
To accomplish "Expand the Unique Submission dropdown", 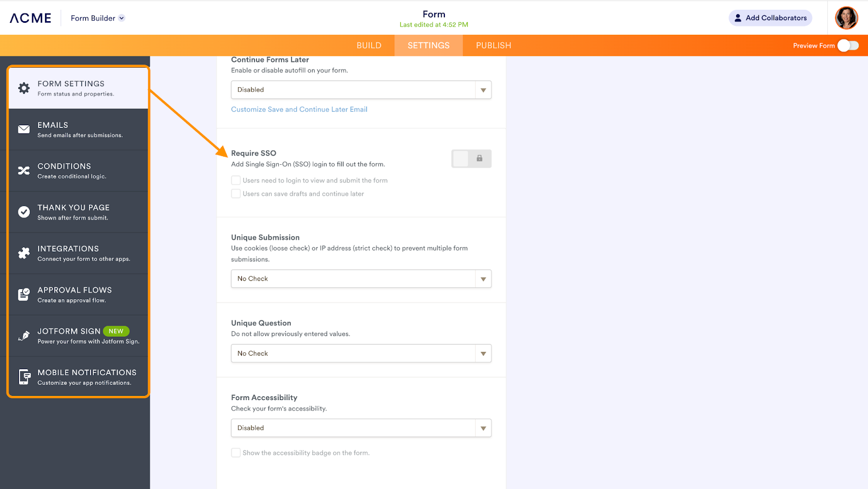I will coord(361,279).
